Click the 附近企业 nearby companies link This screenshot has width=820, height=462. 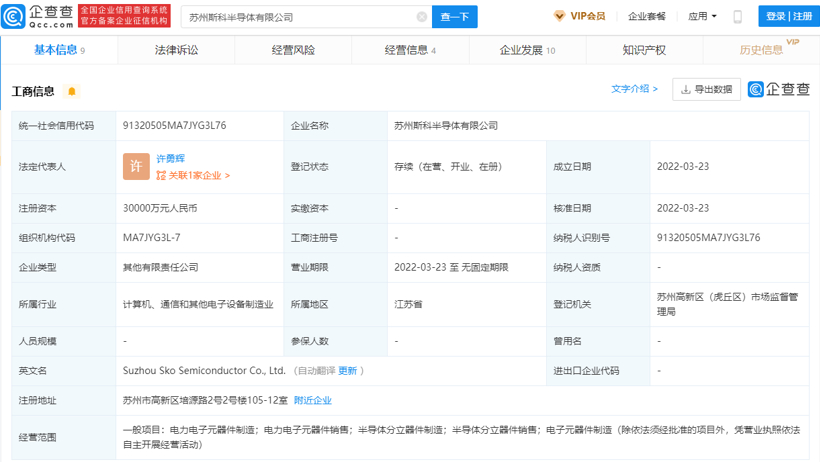pos(313,400)
